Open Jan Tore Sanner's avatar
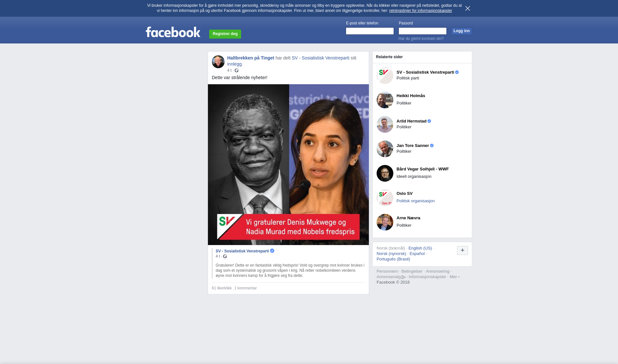Screen dimensions: 618x364 click(x=385, y=149)
